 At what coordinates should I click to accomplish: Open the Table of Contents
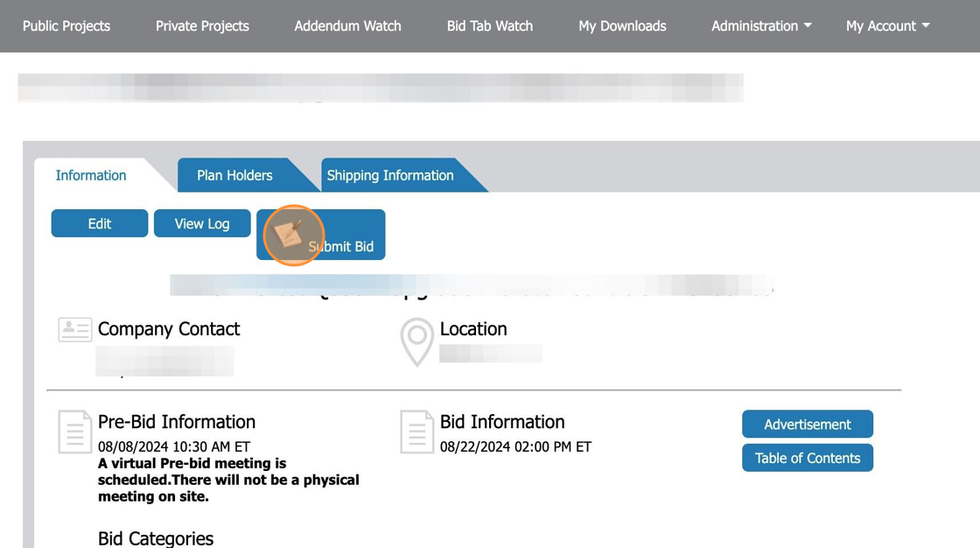pos(807,457)
